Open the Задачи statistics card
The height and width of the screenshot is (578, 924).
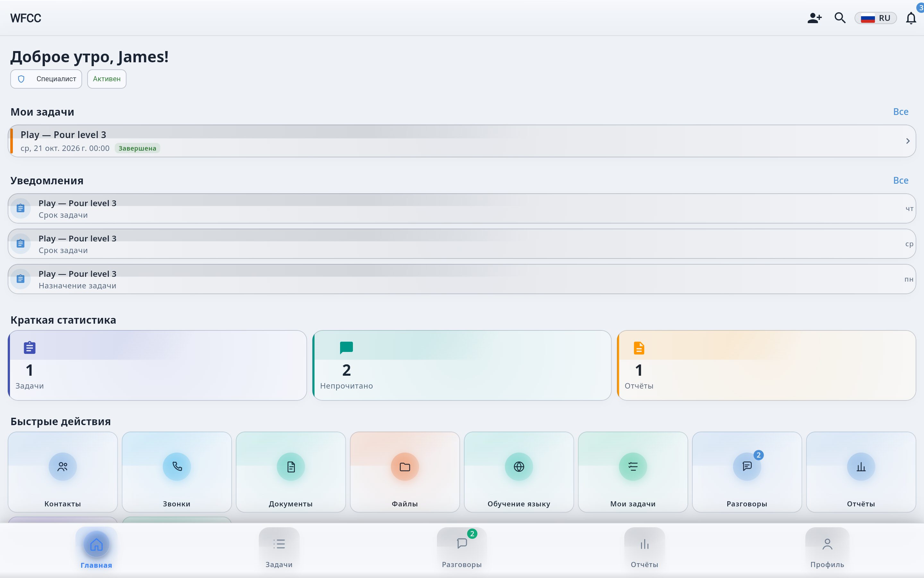click(x=157, y=365)
